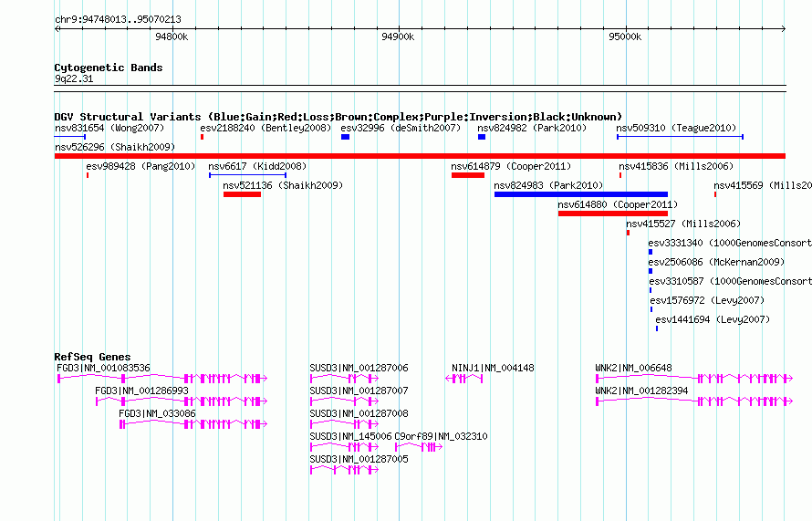812x521 pixels.
Task: Open the nsv824983 (Park2010) label
Action: (548, 185)
